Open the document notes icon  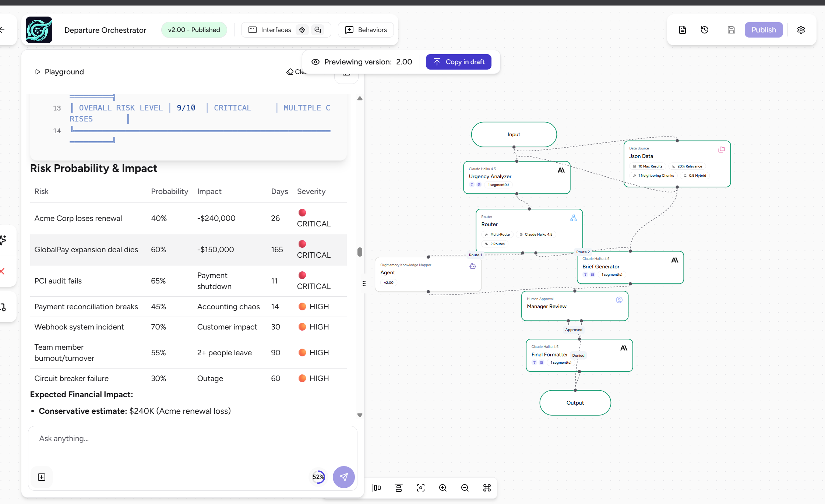tap(683, 30)
